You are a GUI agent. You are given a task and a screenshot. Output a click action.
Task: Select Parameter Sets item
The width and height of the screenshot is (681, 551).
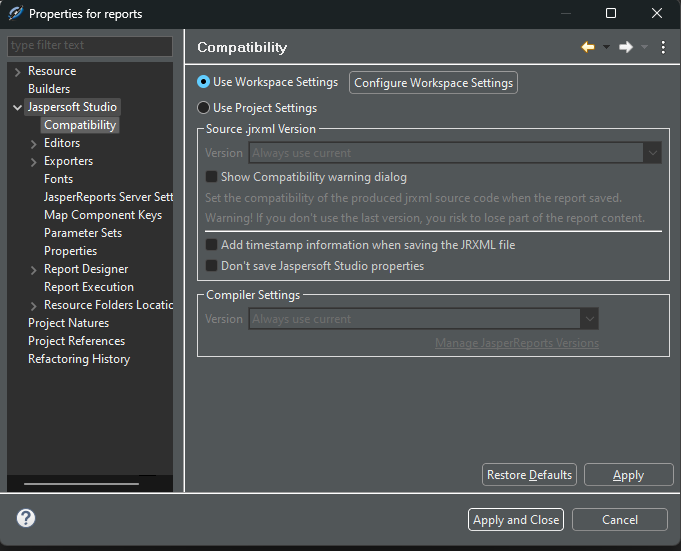tap(83, 233)
